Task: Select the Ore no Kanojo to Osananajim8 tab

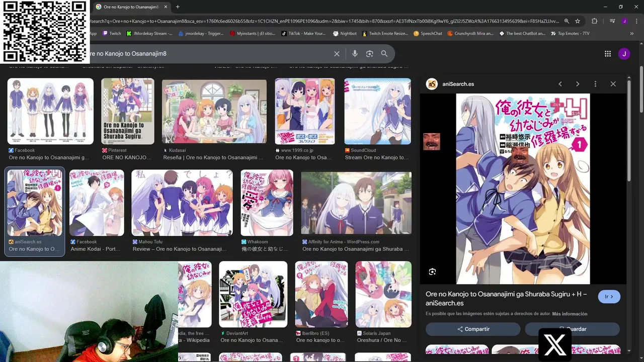Action: pos(132,7)
